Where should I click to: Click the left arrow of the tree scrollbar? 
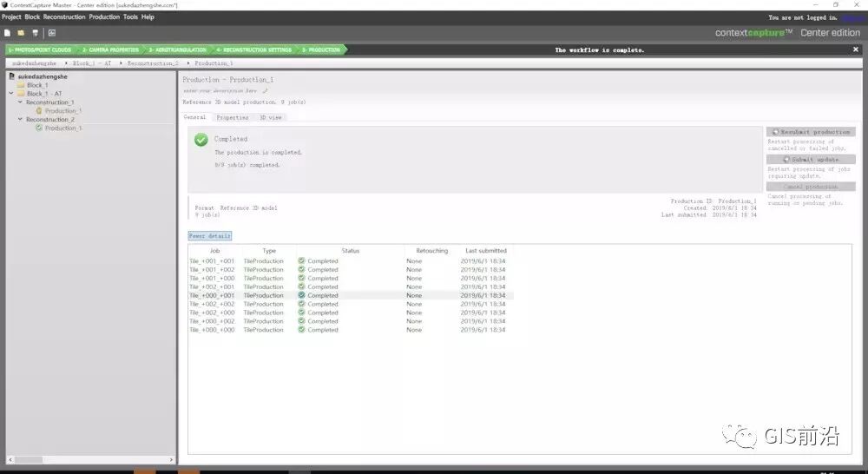pos(10,459)
